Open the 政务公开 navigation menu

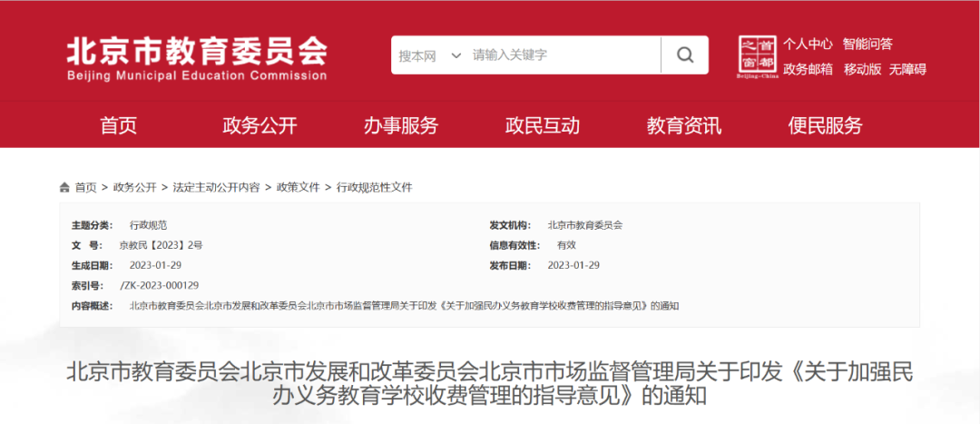click(260, 125)
